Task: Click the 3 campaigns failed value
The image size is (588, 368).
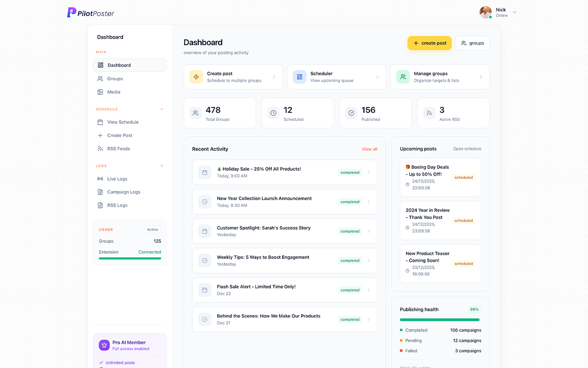Action: coord(468,351)
